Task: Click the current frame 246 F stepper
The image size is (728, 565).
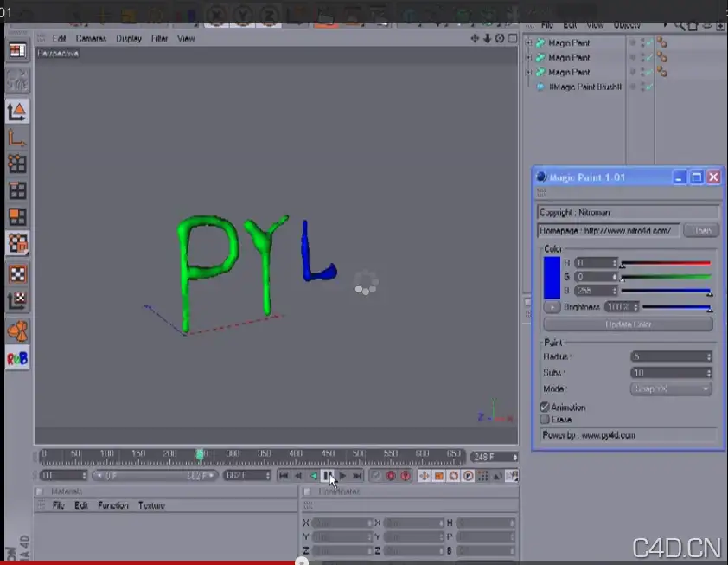Action: click(515, 457)
